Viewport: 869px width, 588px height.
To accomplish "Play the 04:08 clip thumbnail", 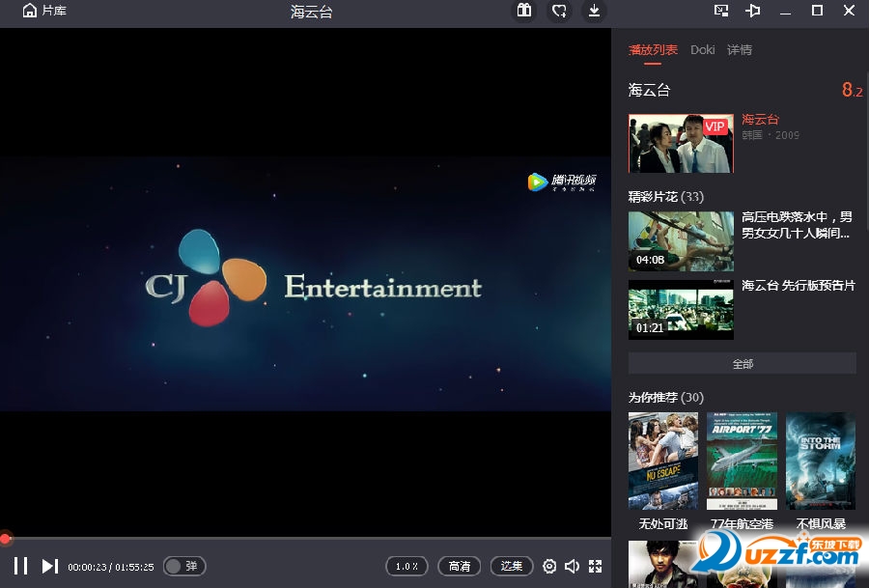I will (x=681, y=241).
